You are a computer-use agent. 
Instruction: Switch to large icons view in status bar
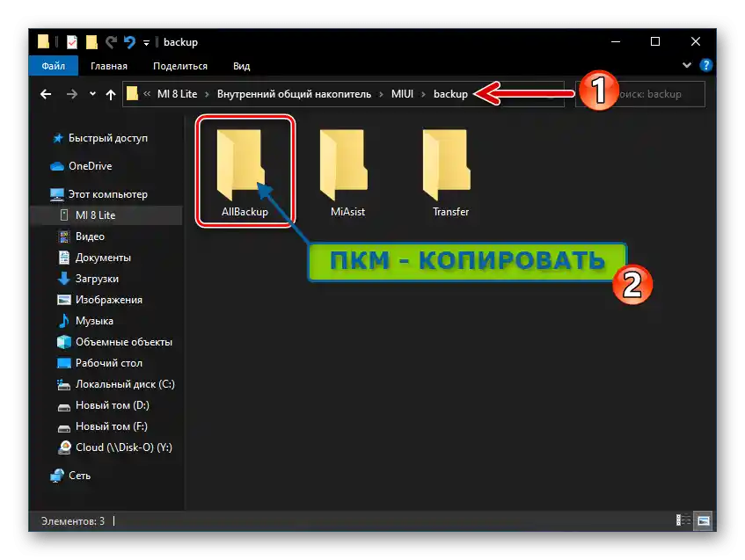pos(703,520)
